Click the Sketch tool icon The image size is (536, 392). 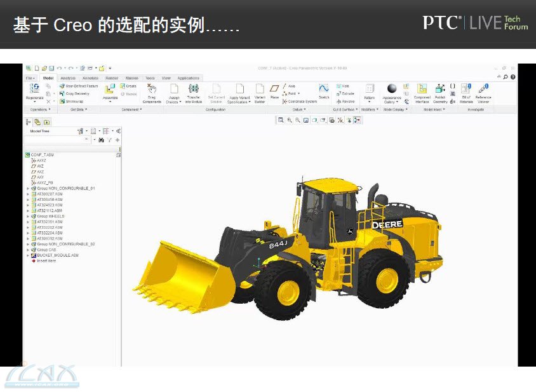coord(324,88)
